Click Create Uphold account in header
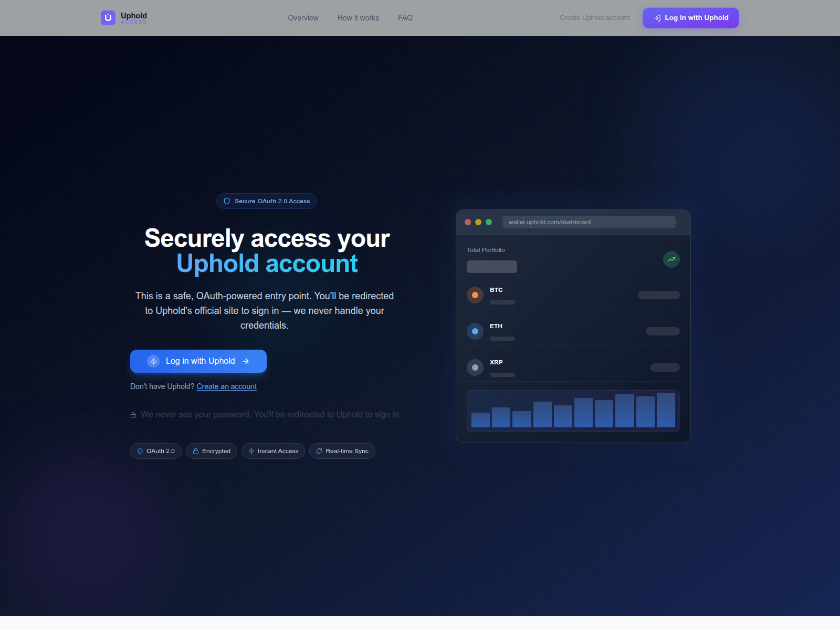This screenshot has height=630, width=840. tap(595, 18)
